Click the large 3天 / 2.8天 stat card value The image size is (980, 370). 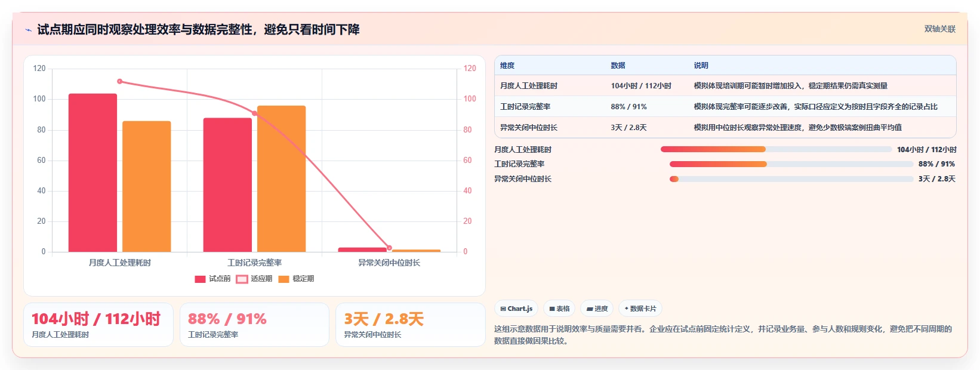384,319
